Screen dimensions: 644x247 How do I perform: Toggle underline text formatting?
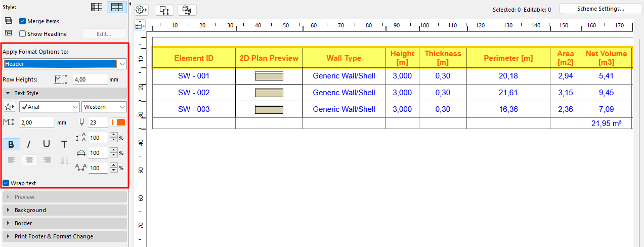[x=47, y=144]
